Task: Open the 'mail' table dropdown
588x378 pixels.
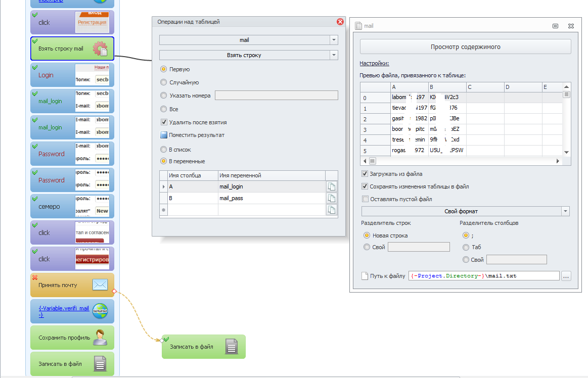Action: 333,40
